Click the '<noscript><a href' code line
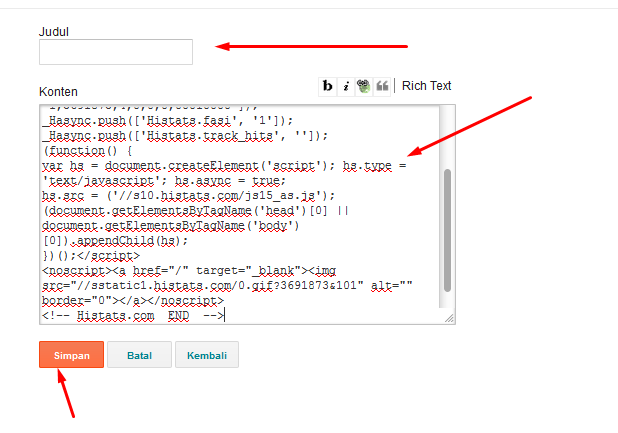Viewport: 618px width, 433px height. click(189, 271)
